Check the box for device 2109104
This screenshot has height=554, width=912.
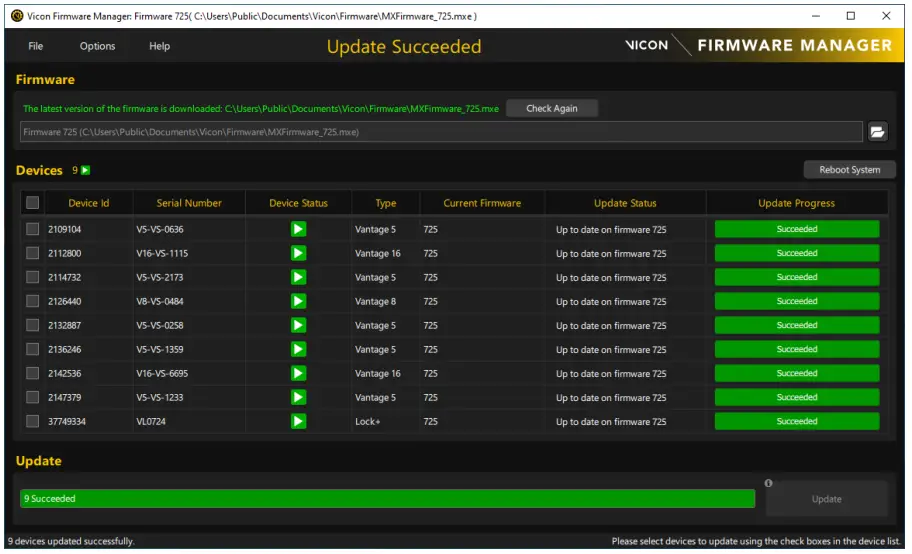[33, 229]
